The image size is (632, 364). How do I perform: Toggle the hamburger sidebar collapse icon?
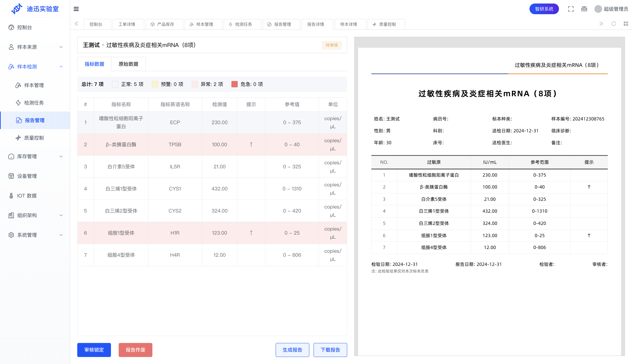tap(76, 9)
